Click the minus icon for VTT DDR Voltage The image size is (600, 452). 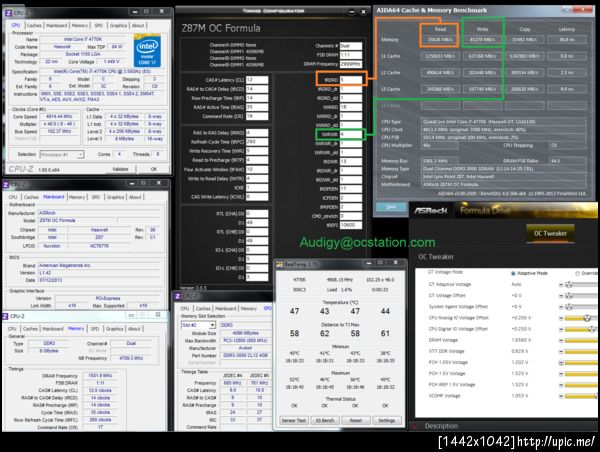(x=561, y=351)
